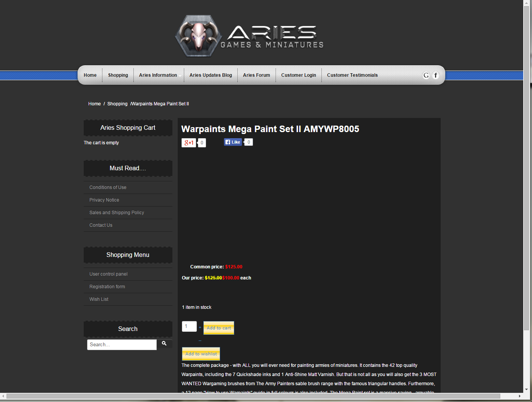Visit the Aries Forum
Screen dimensions: 532x402
(256, 75)
